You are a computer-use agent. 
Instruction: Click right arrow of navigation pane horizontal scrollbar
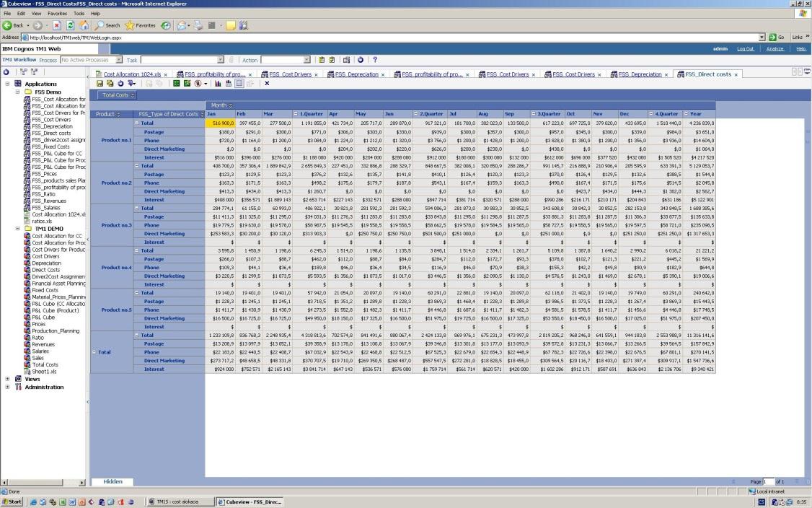pos(81,483)
